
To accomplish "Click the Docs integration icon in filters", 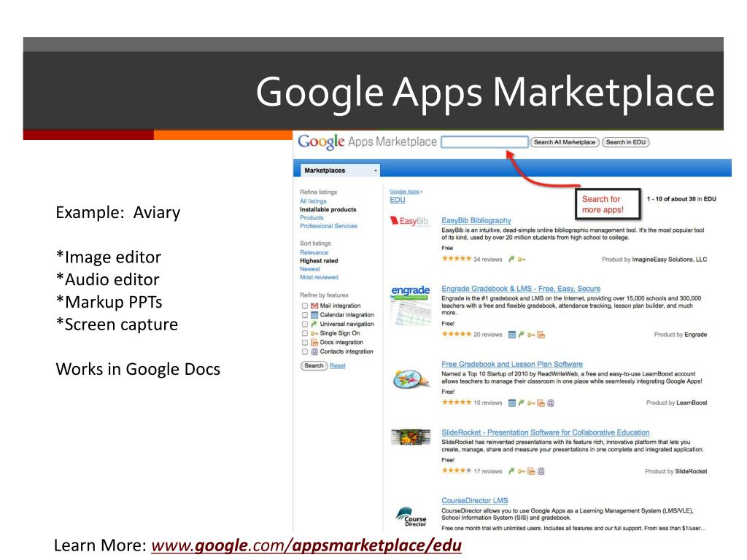I will tap(314, 343).
